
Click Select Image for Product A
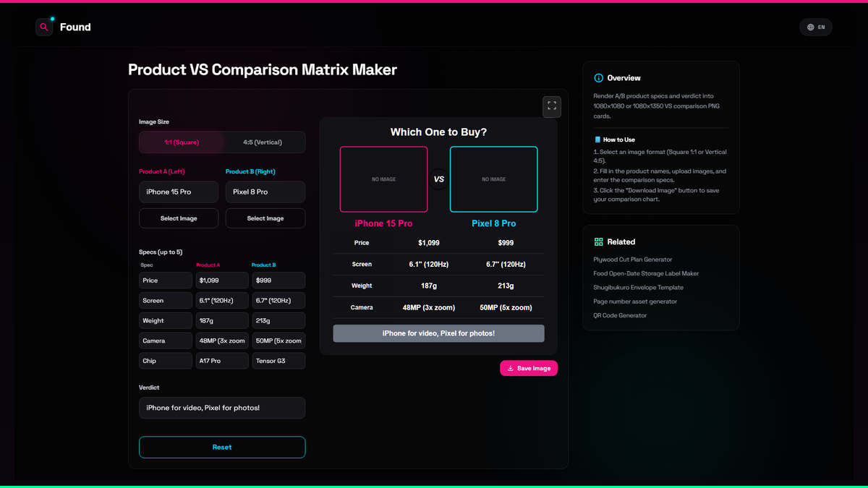(179, 218)
